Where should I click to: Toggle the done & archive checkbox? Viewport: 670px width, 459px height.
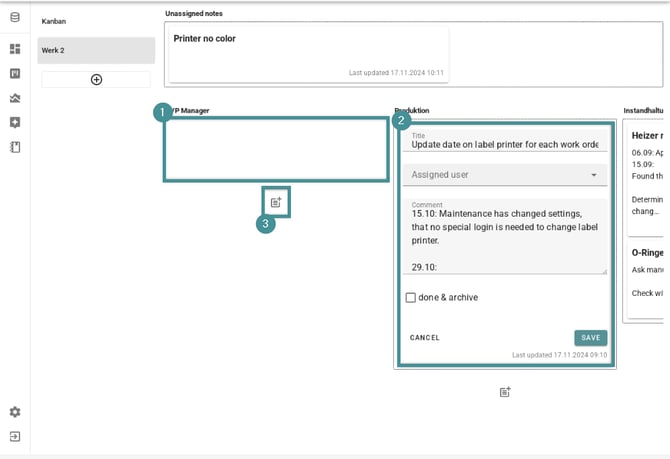(411, 297)
